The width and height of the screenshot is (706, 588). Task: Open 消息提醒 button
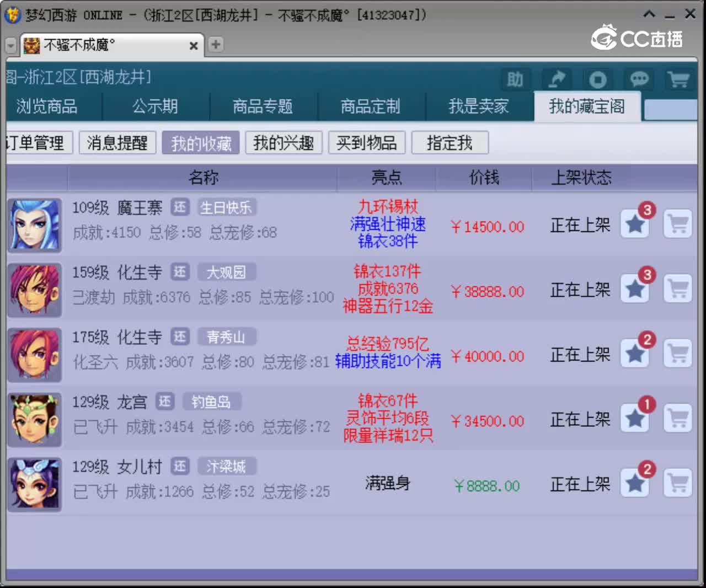(117, 143)
